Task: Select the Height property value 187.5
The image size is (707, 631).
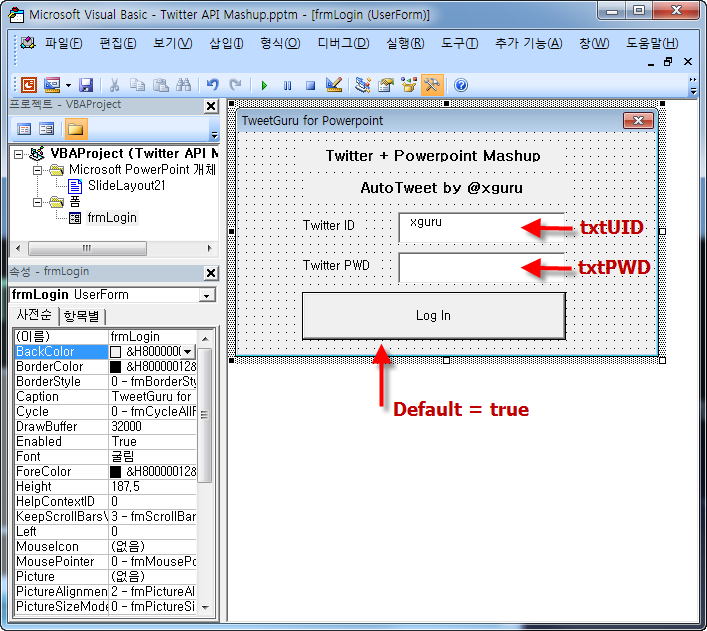Action: (x=152, y=487)
